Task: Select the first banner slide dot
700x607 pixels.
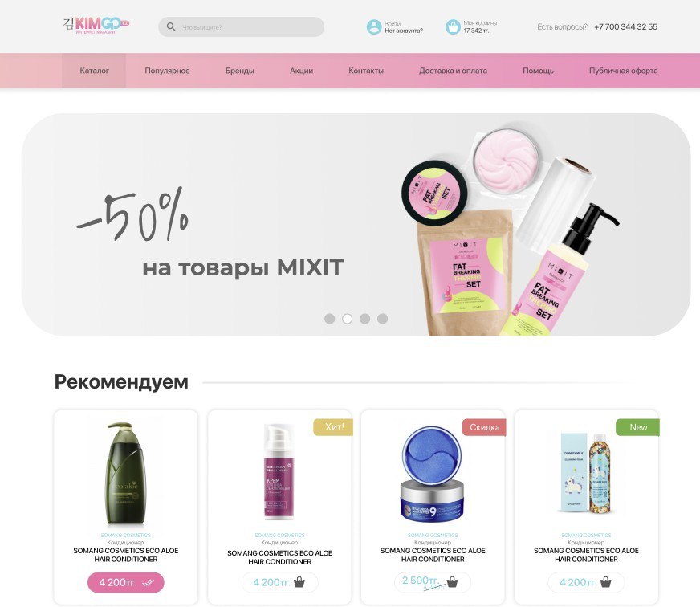Action: (329, 319)
